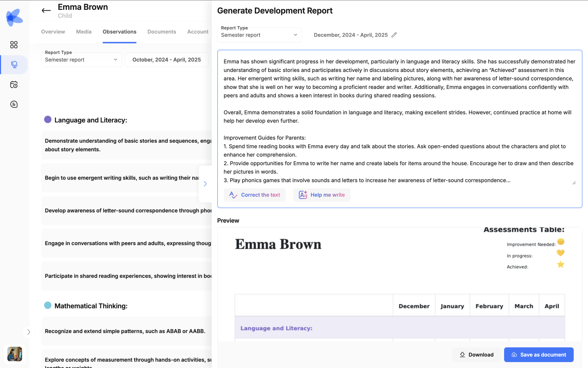Viewport: 588px width, 368px height.
Task: Open October 2024 - April 2025 date selector
Action: pyautogui.click(x=167, y=60)
